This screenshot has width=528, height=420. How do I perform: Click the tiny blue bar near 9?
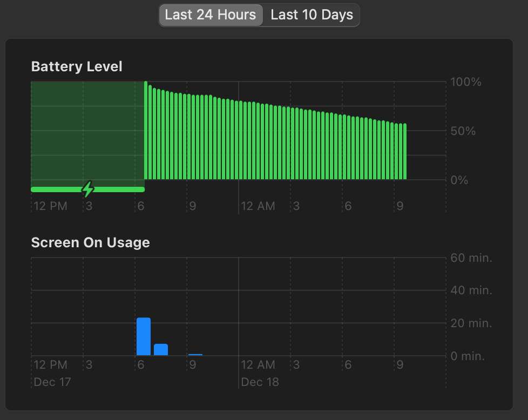tap(195, 354)
